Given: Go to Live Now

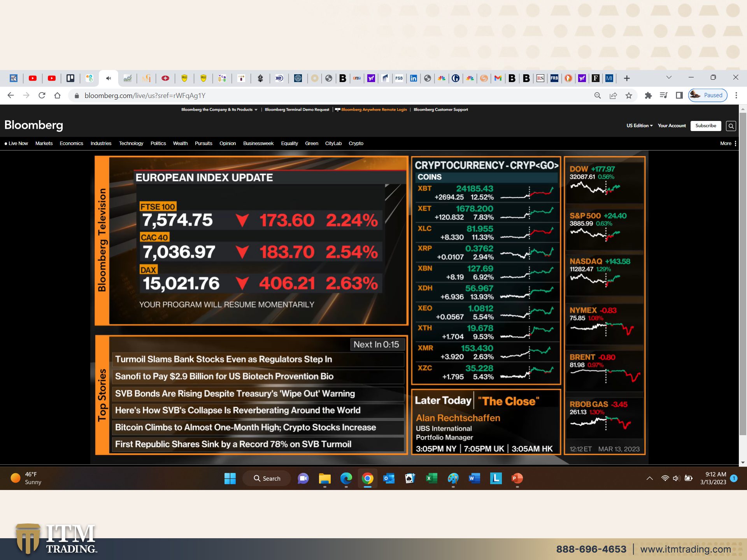Looking at the screenshot, I should point(16,143).
